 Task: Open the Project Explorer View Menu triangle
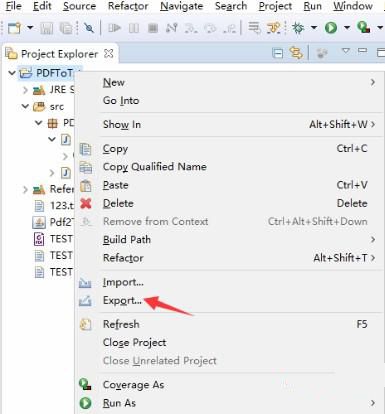click(346, 51)
